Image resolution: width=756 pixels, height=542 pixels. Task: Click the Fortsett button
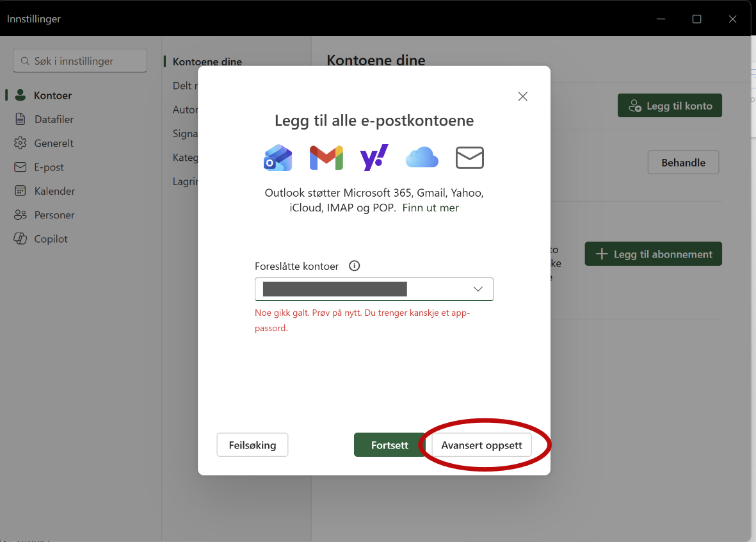(390, 445)
